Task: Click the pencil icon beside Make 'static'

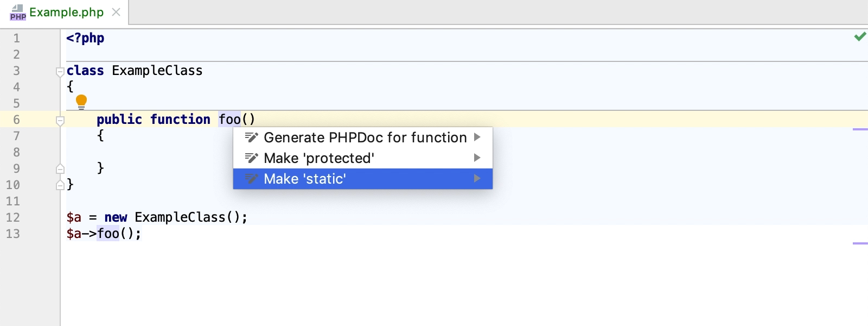Action: (x=251, y=179)
